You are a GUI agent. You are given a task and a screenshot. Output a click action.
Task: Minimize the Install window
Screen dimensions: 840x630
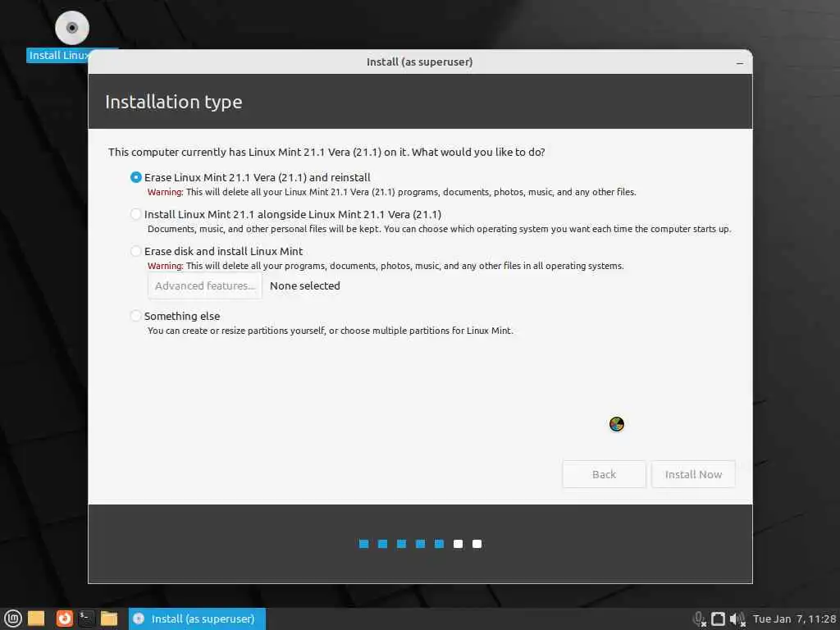click(x=739, y=62)
